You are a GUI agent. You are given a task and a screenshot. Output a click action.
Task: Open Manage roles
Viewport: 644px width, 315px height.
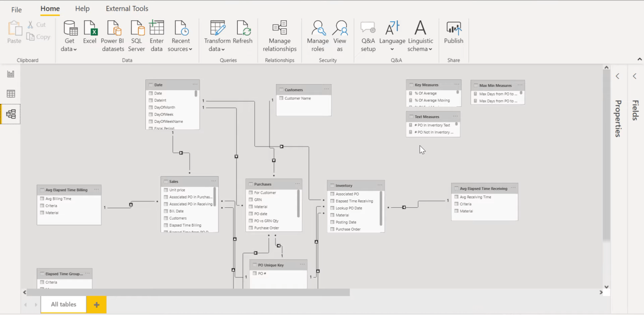click(x=318, y=36)
